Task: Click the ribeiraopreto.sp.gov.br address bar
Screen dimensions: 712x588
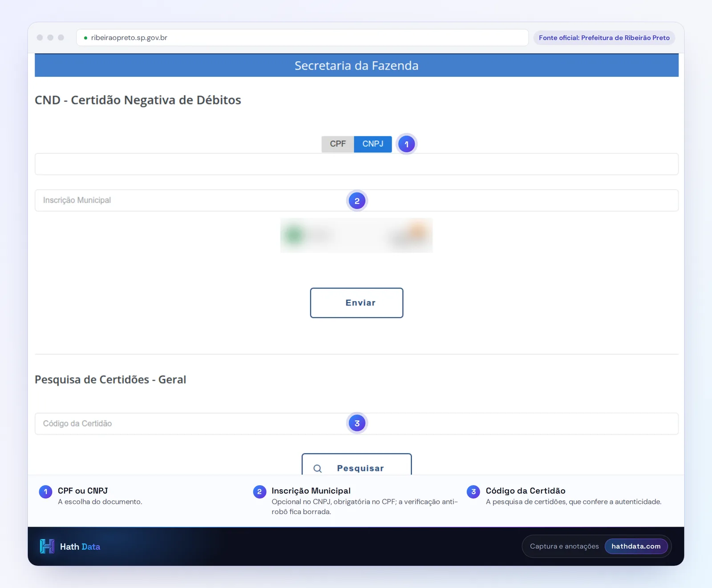Action: coord(302,38)
